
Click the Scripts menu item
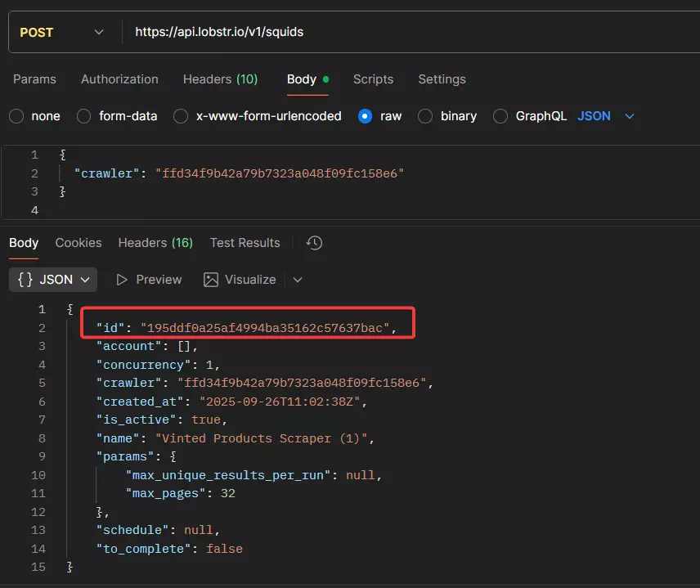click(373, 79)
